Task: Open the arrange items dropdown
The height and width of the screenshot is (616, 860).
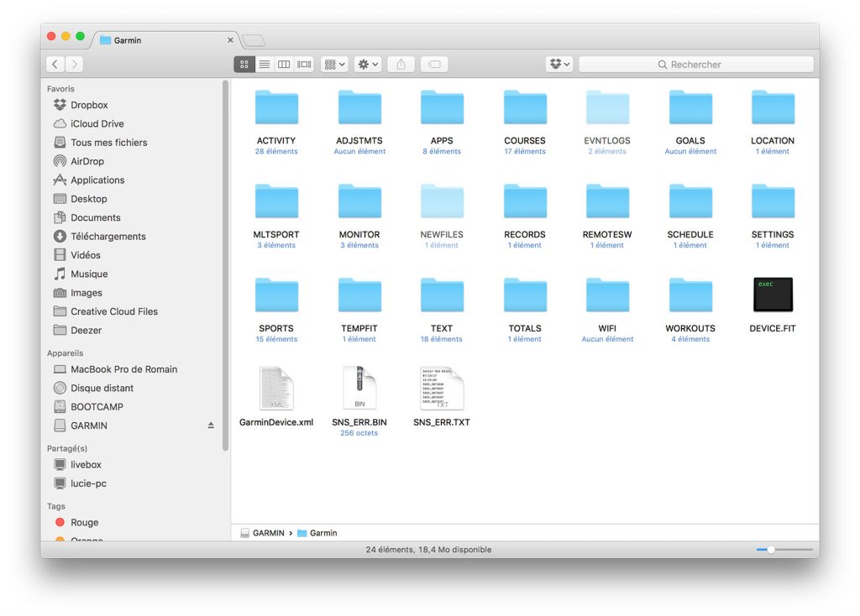Action: click(334, 65)
